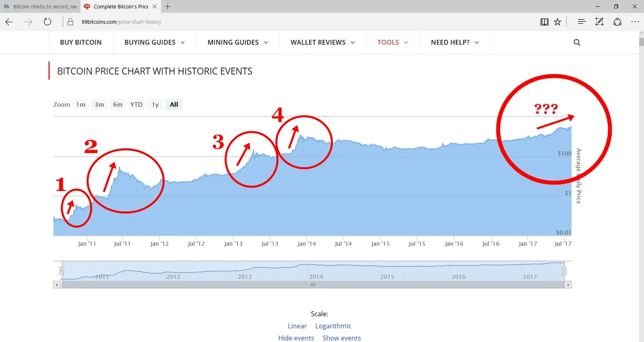The height and width of the screenshot is (342, 644).
Task: Expand the TOOLS dropdown menu
Action: click(393, 42)
